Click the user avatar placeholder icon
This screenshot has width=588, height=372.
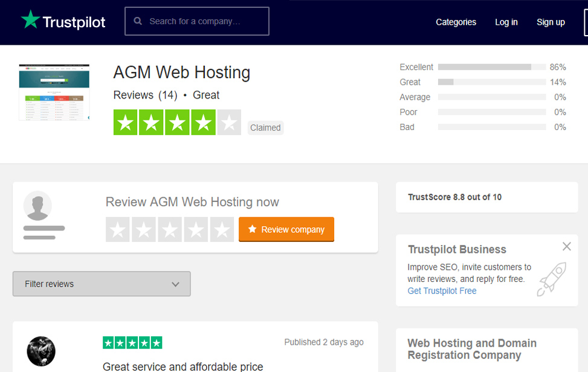pos(37,206)
